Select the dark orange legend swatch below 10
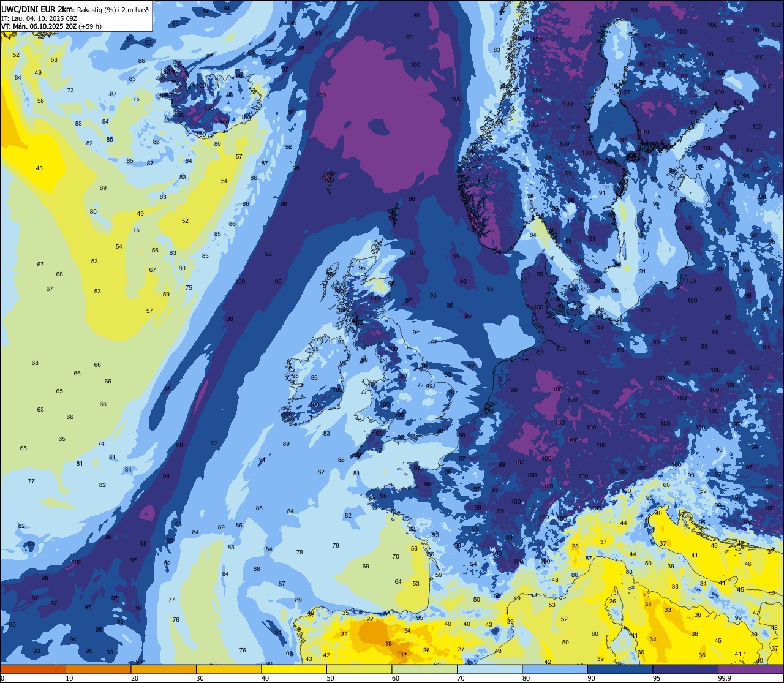784x683 pixels. point(33,669)
